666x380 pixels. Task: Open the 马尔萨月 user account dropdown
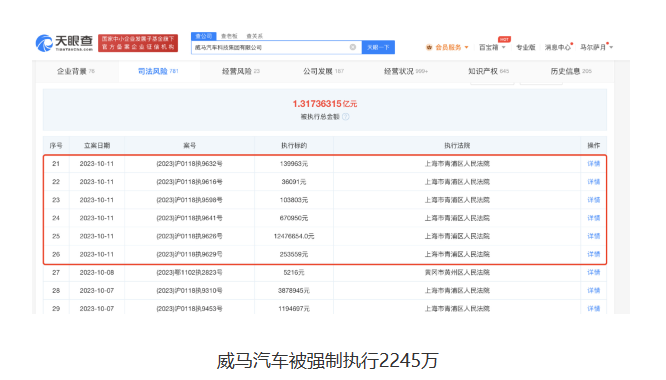click(x=596, y=47)
